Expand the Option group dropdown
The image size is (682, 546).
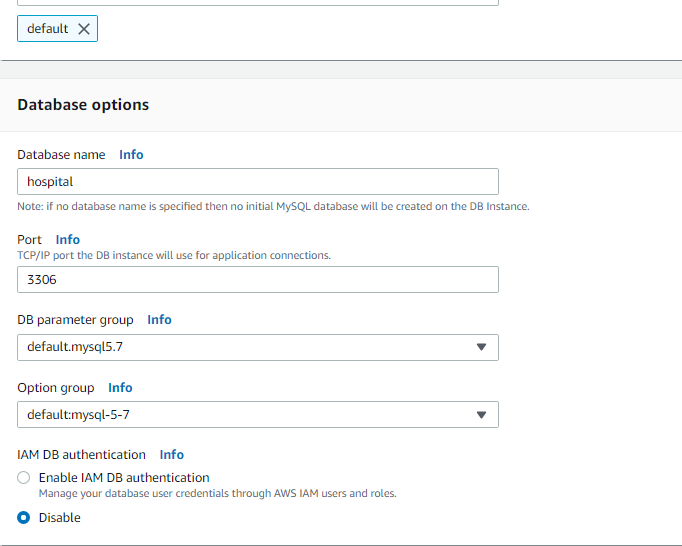[x=258, y=414]
